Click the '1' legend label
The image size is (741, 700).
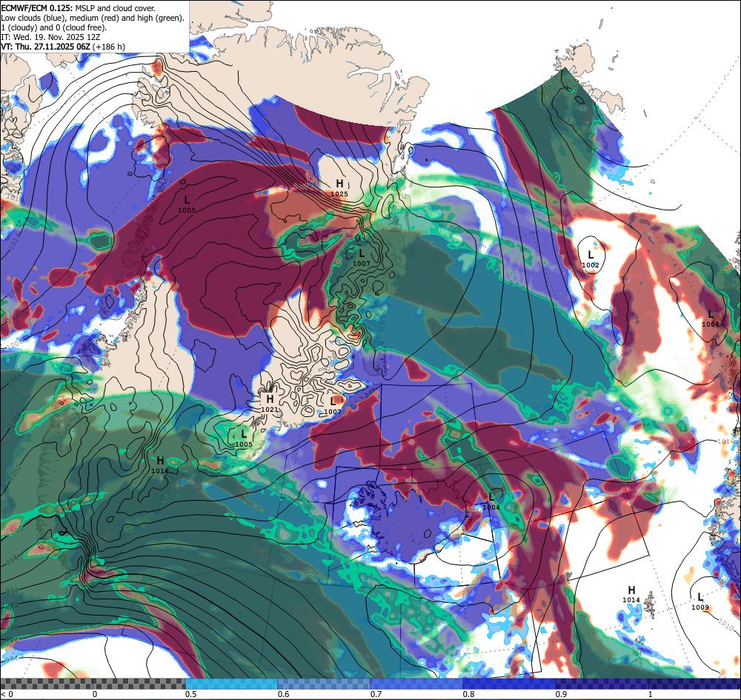point(651,694)
